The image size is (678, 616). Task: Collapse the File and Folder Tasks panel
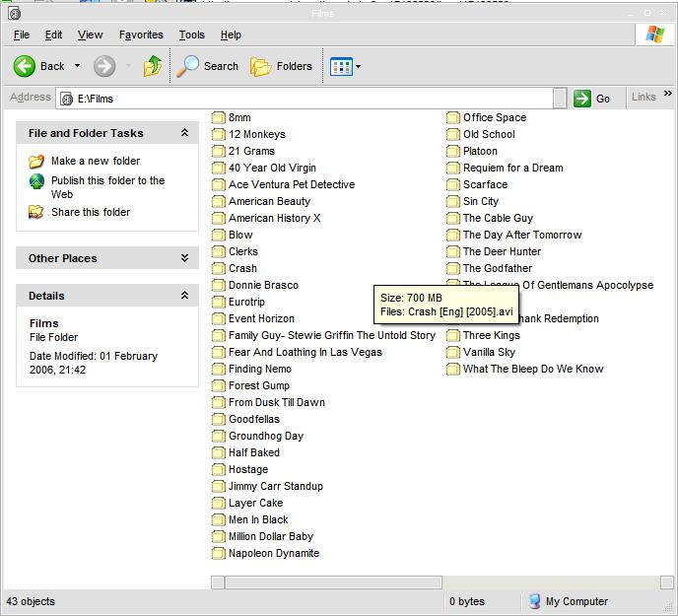tap(184, 133)
